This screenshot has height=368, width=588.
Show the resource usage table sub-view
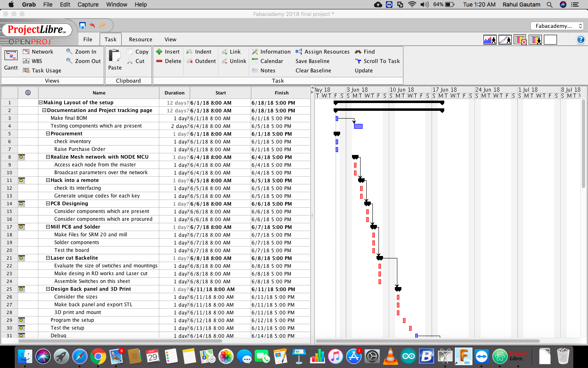(x=535, y=40)
